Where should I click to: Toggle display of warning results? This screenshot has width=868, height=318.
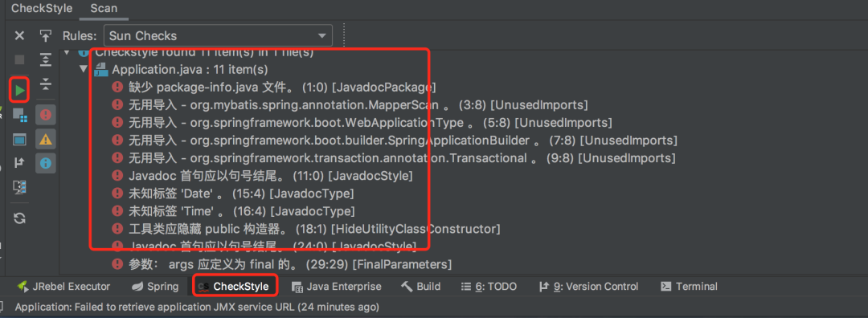(x=45, y=140)
